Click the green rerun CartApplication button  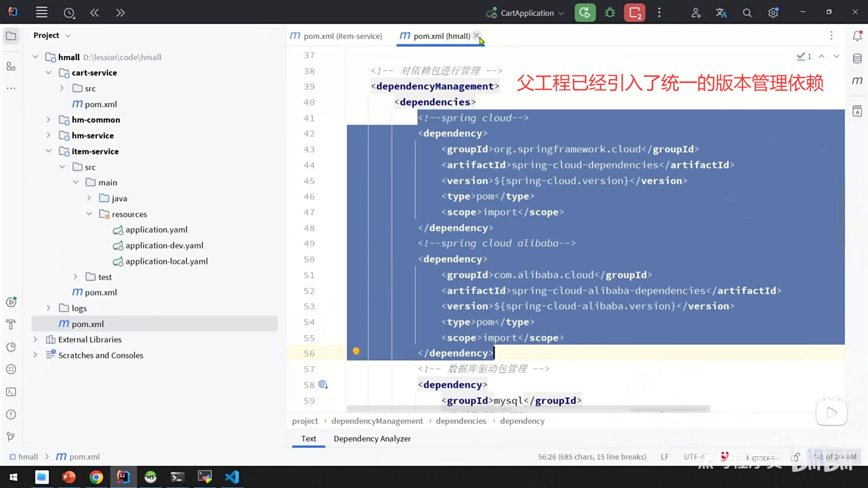click(585, 13)
